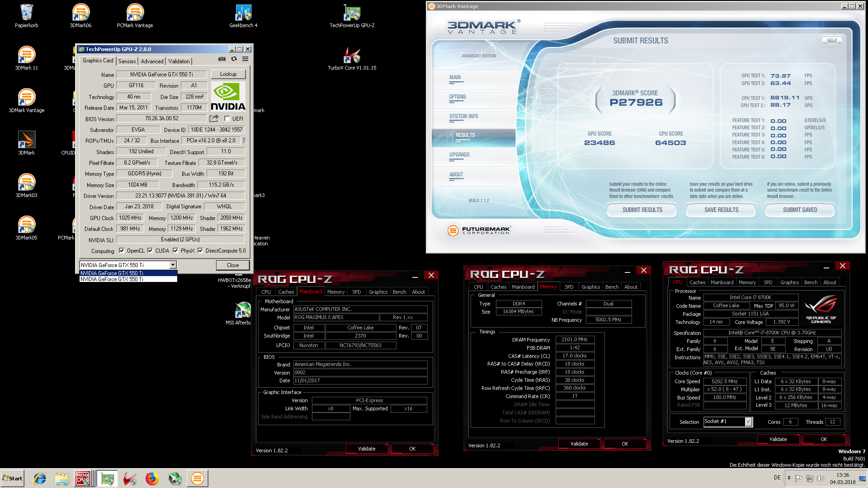Open the 3DMark Vantage desktop shortcut
Viewport: 868px width, 488px height.
click(26, 101)
